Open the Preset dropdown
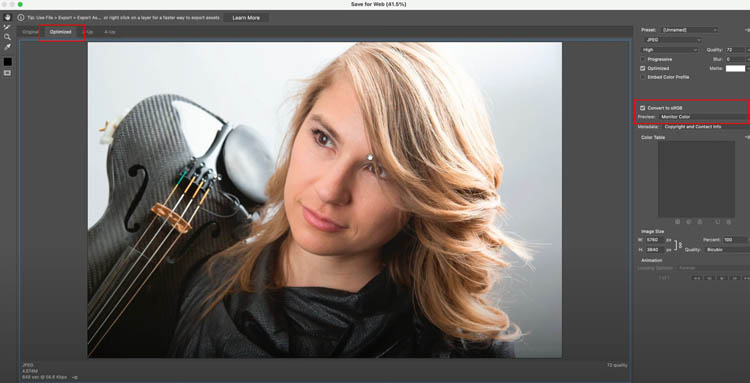 [x=689, y=30]
